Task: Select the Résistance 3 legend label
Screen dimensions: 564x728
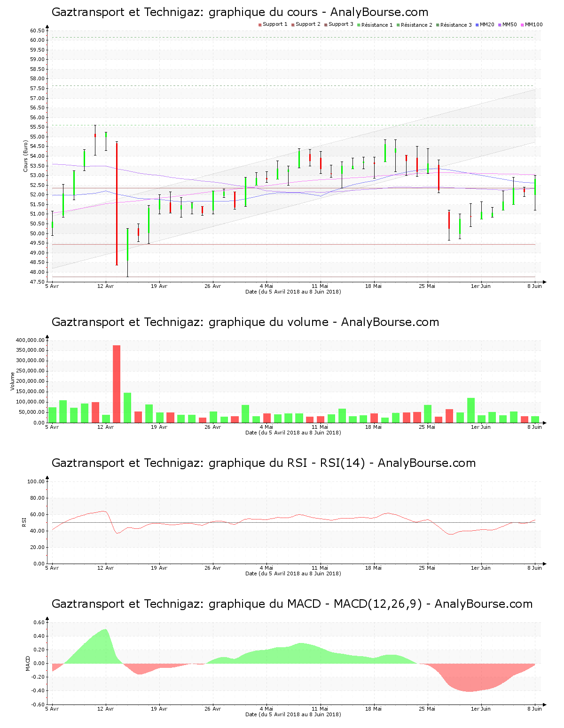Action: coord(456,25)
